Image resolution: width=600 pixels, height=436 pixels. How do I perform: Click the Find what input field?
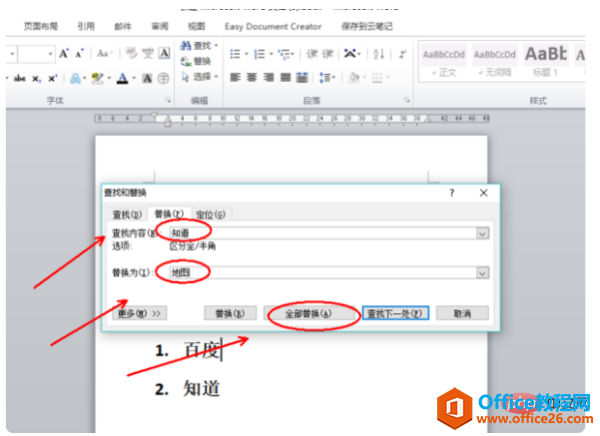(x=323, y=234)
